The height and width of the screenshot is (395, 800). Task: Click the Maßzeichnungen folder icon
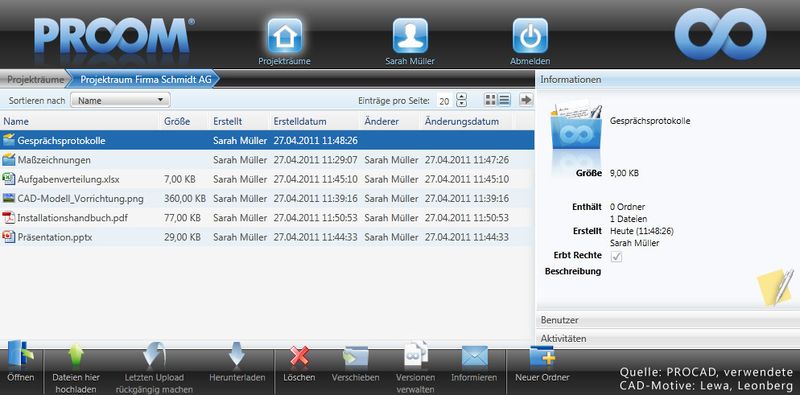pos(9,160)
